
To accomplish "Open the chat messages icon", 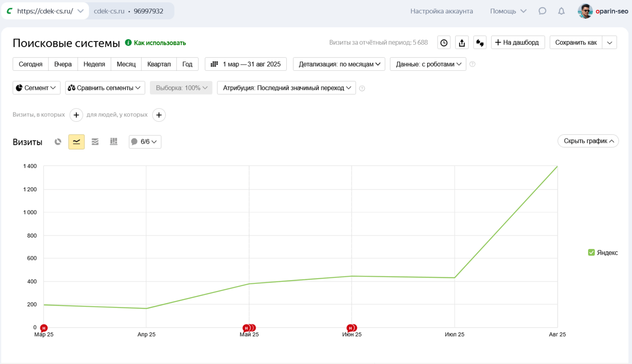I will click(542, 11).
